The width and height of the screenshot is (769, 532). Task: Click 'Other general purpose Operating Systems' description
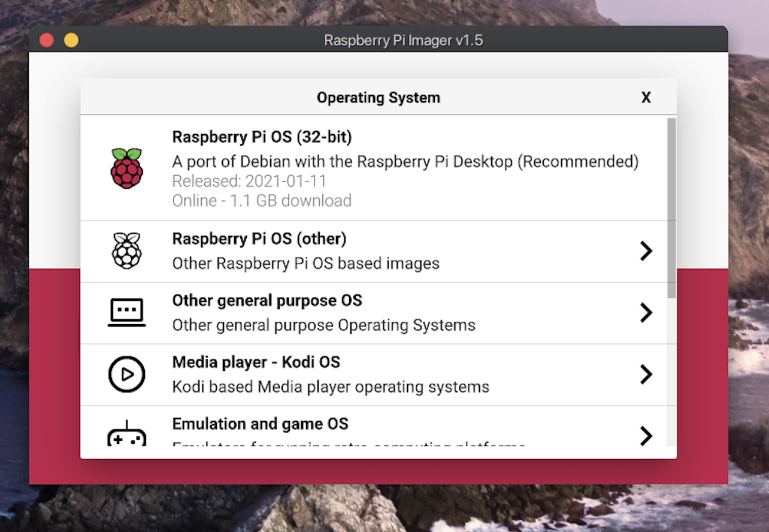coord(324,325)
